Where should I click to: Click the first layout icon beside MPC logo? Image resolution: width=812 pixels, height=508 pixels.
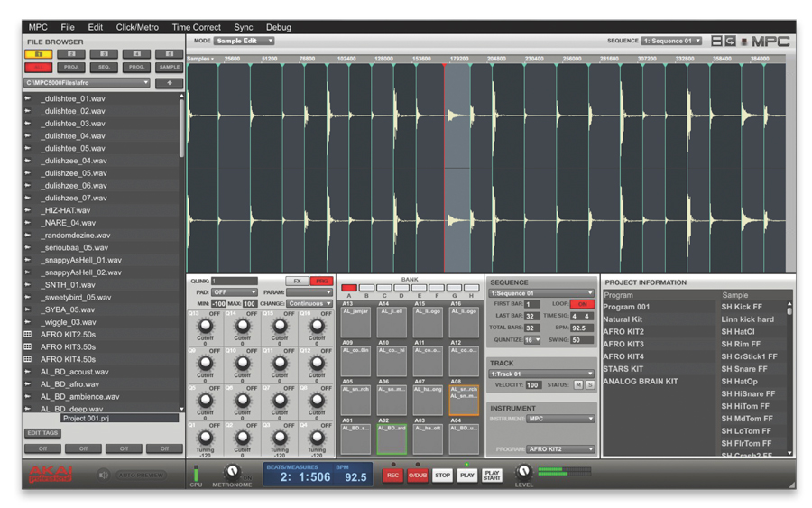[716, 41]
